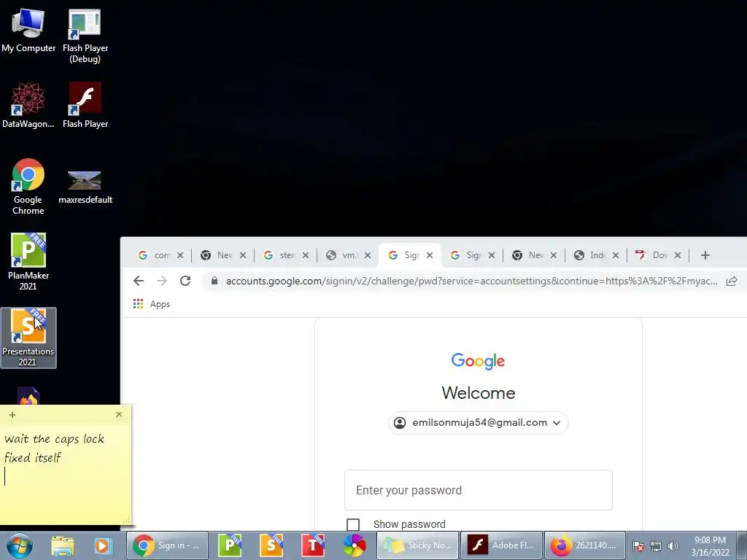This screenshot has width=747, height=560.
Task: Switch to Adobe Flash taskbar button
Action: (x=502, y=545)
